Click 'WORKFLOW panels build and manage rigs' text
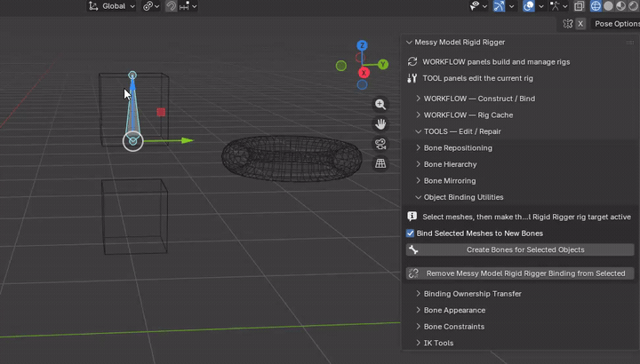This screenshot has width=640, height=364. [x=496, y=61]
